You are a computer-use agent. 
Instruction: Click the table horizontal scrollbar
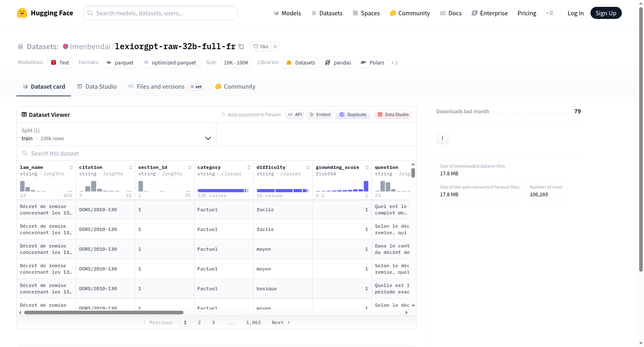[x=104, y=312]
